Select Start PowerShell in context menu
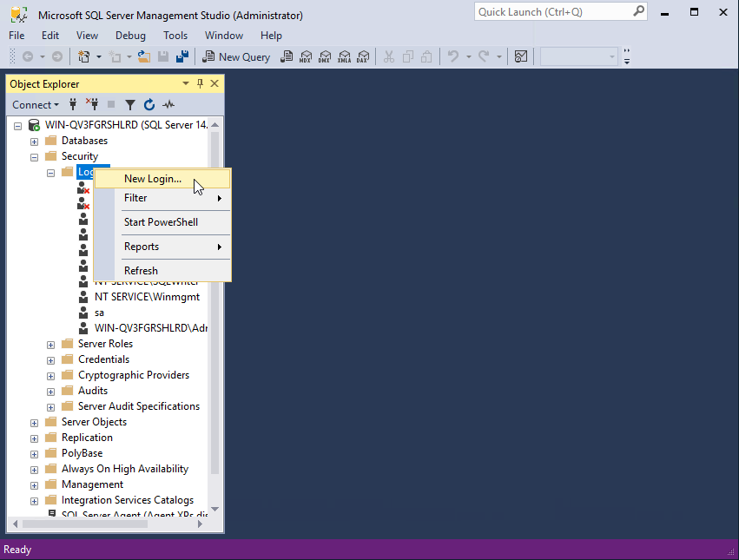The image size is (739, 560). 162,222
